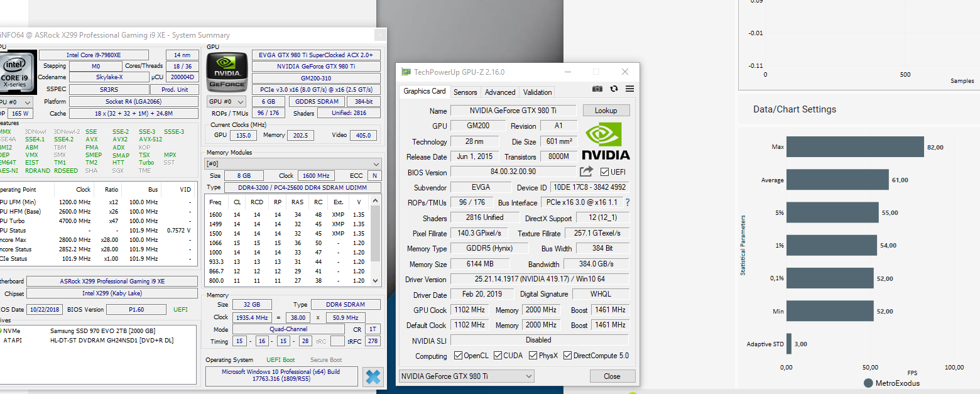Click the DDR4-3200 / PC4-25600 memory type field
The image size is (980, 394).
[303, 187]
